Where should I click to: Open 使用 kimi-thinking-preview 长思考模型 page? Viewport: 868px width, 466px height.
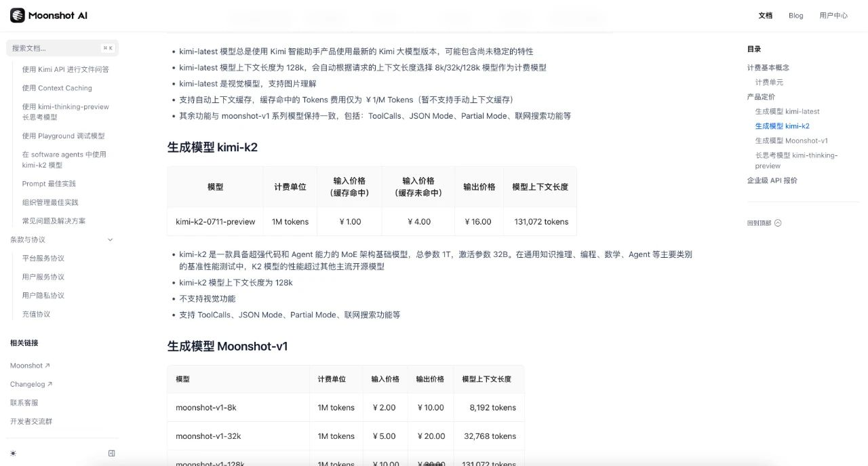pyautogui.click(x=65, y=112)
